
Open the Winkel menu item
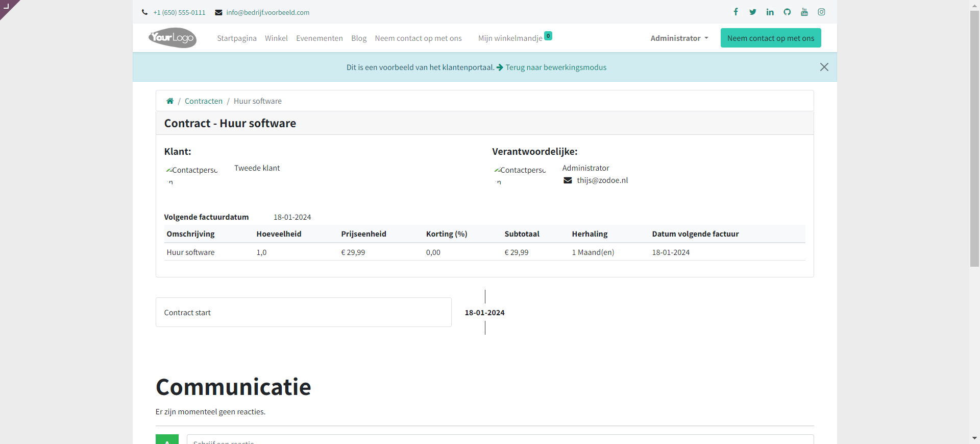tap(276, 38)
